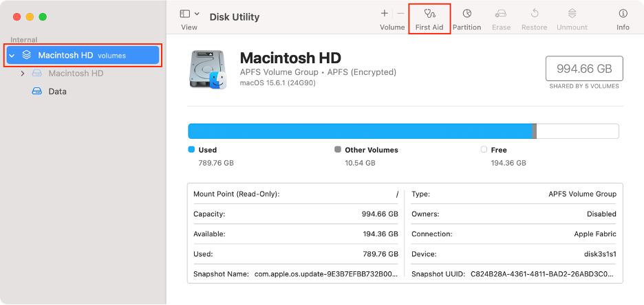
Task: Select Macintosh HD volumes in sidebar
Action: (83, 55)
